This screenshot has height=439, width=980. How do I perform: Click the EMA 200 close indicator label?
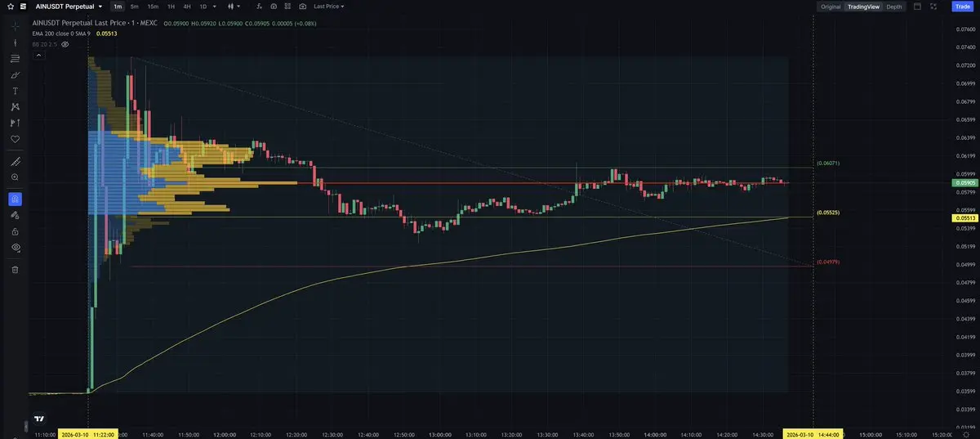(62, 34)
